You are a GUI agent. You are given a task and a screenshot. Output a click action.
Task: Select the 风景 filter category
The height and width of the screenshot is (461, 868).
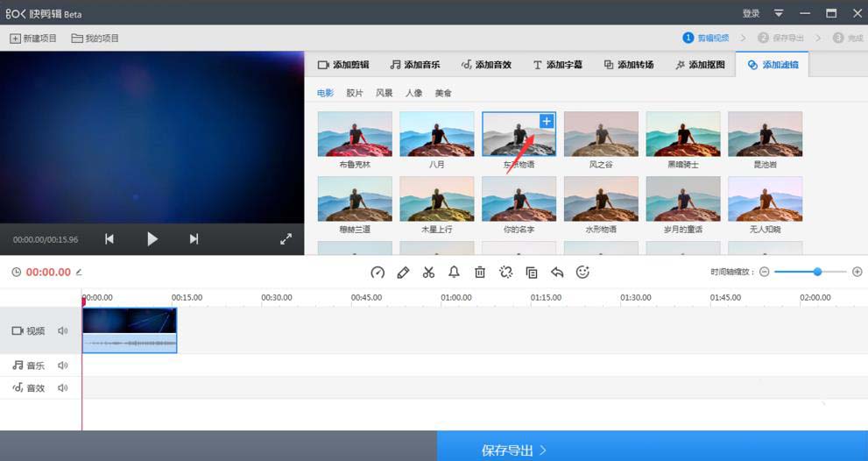pyautogui.click(x=385, y=93)
